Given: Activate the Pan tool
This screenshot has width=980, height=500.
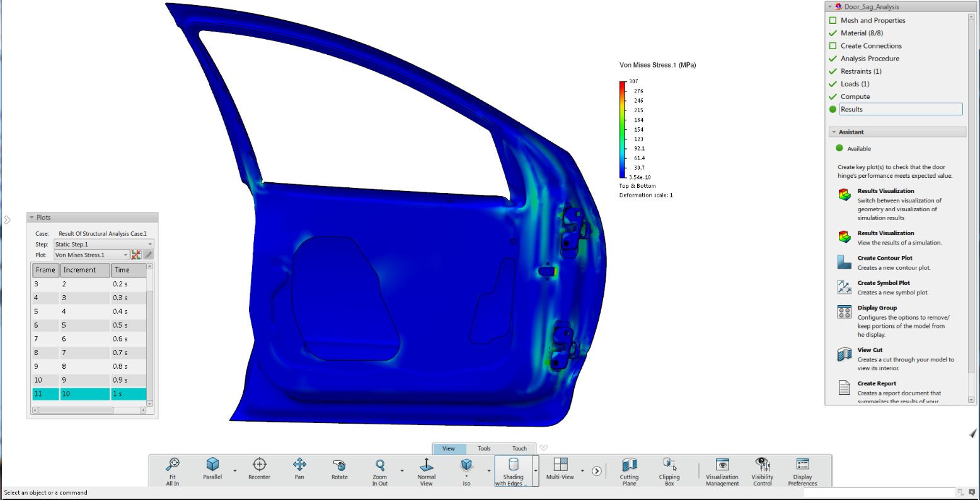Looking at the screenshot, I should (299, 465).
